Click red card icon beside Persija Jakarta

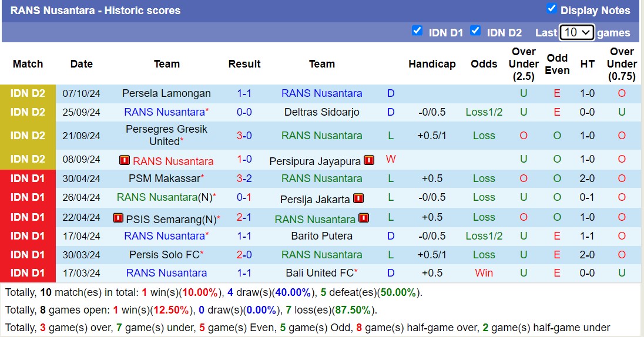358,198
